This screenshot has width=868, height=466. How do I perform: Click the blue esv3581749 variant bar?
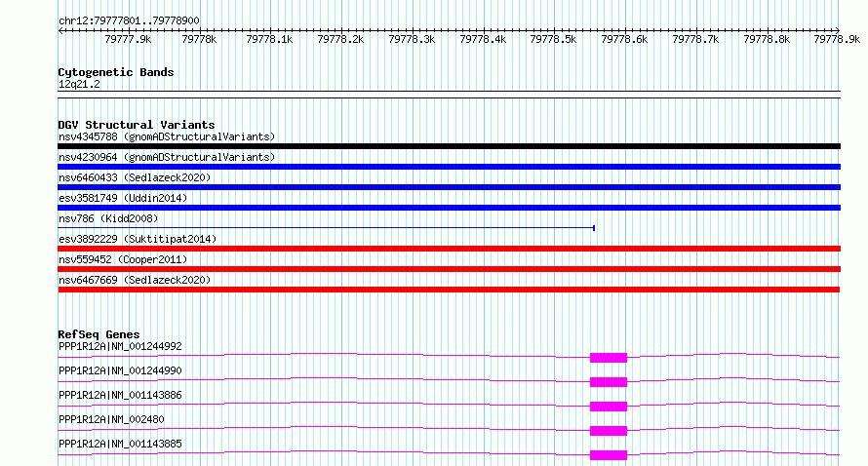click(449, 208)
